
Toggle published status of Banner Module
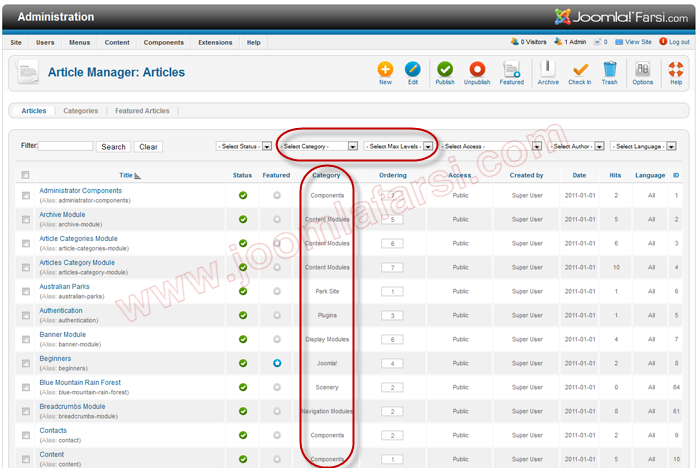243,339
